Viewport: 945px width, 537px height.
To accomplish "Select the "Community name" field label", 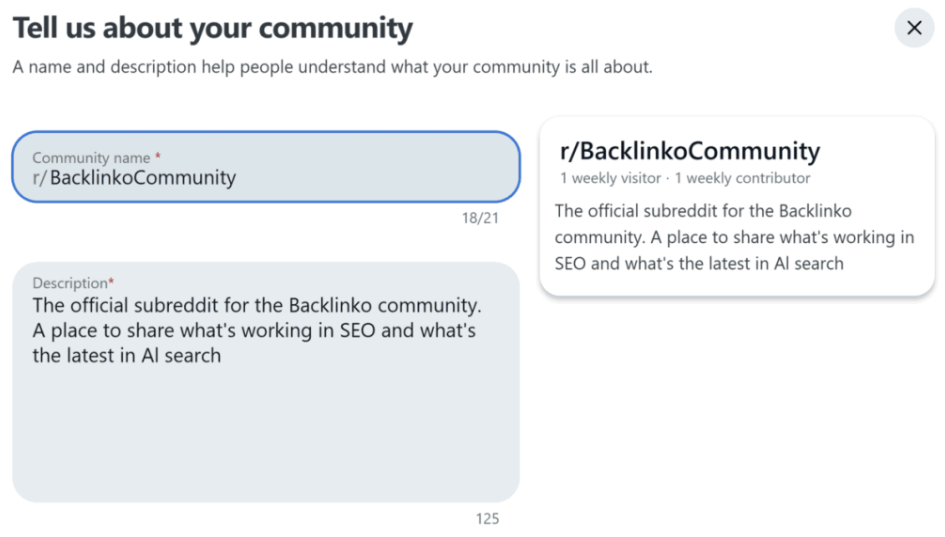I will [90, 158].
